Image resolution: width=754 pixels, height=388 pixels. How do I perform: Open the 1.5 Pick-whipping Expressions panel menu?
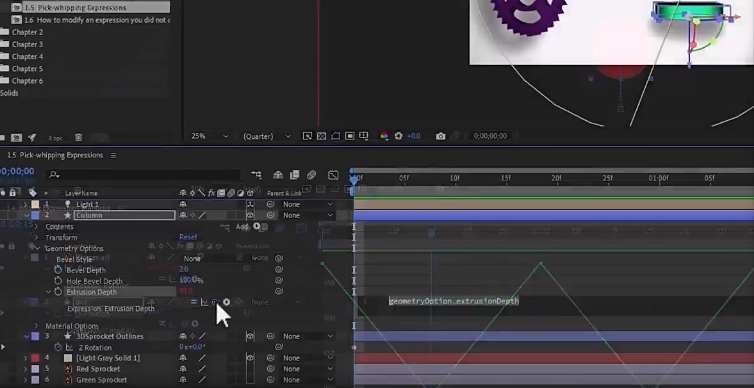113,155
